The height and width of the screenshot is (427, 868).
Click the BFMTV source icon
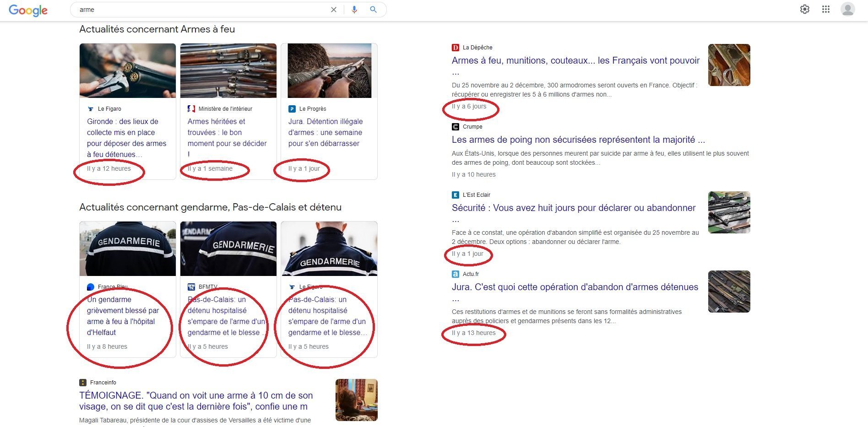[x=191, y=287]
